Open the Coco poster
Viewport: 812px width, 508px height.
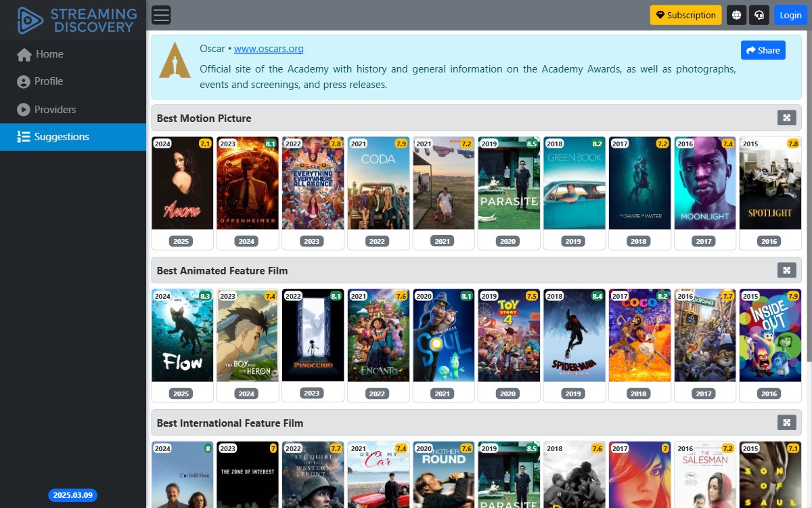pyautogui.click(x=639, y=335)
